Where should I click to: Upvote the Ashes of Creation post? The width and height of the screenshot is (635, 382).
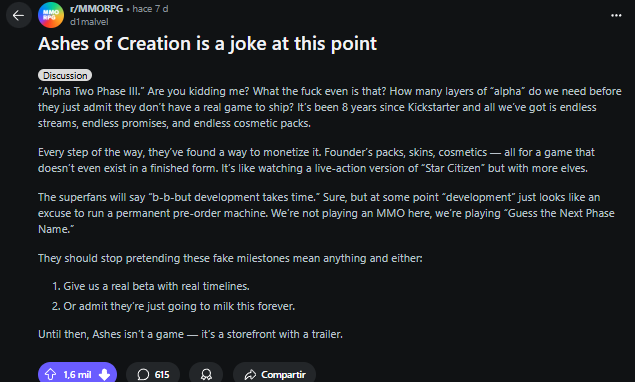(50, 374)
